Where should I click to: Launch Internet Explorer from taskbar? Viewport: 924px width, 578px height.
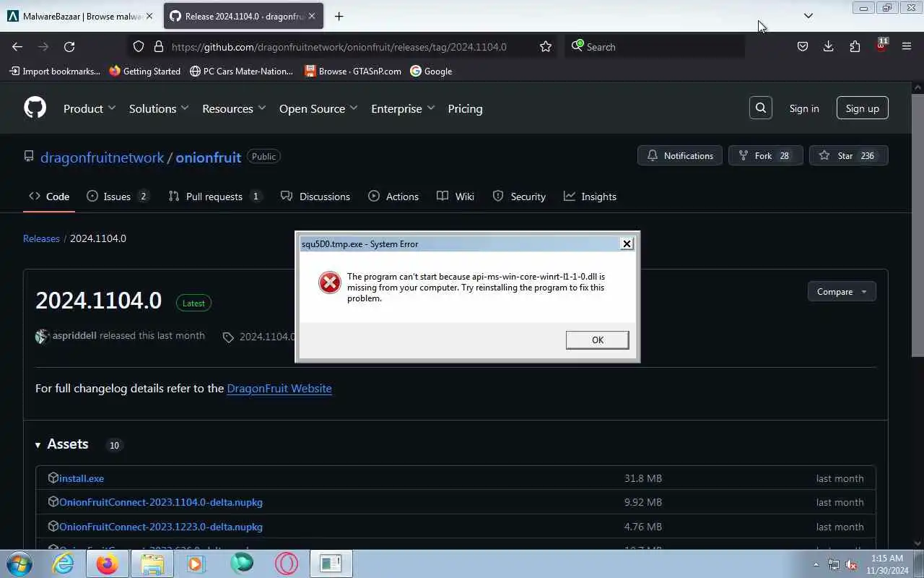point(64,564)
